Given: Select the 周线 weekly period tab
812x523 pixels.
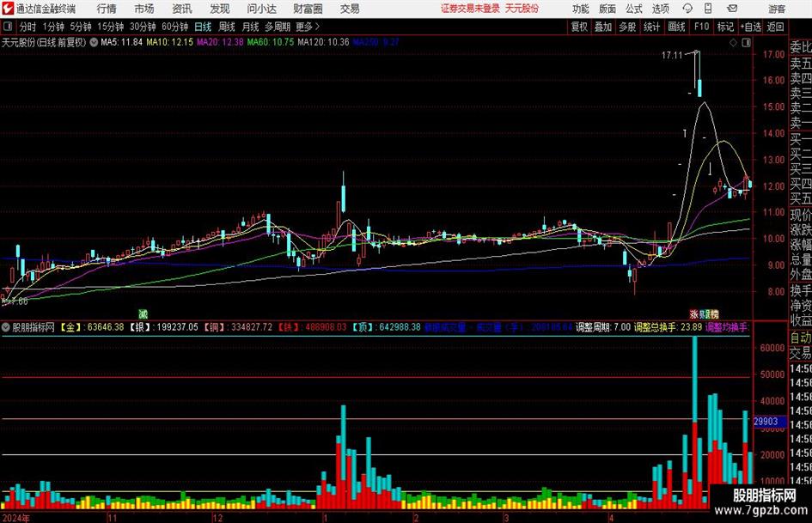Looking at the screenshot, I should (x=227, y=27).
